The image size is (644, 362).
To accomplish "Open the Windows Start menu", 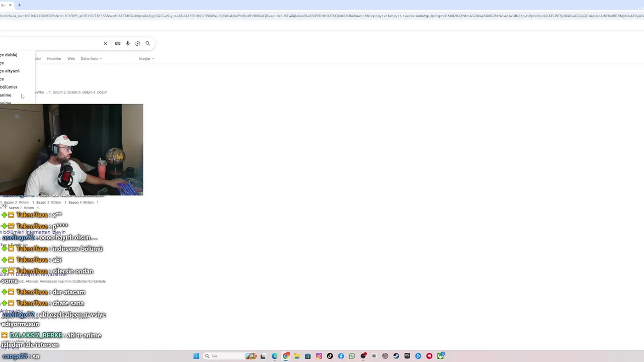I will click(196, 356).
